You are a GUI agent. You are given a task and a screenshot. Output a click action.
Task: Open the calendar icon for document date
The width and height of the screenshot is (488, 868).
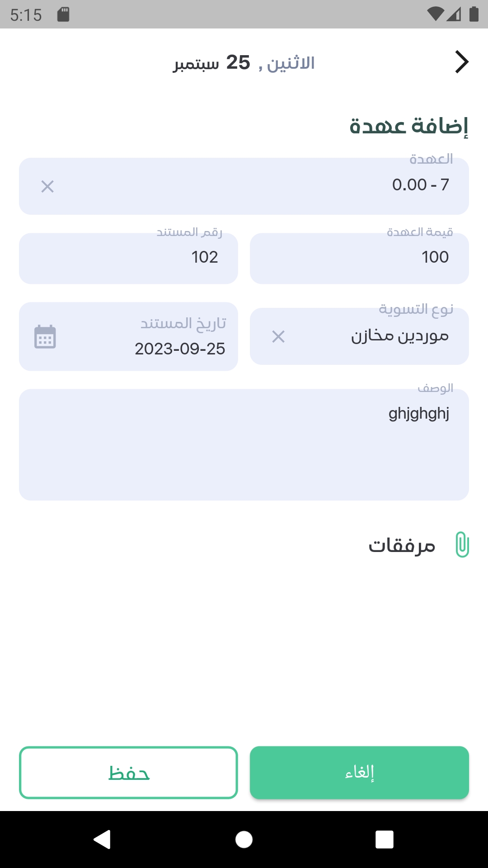coord(45,337)
